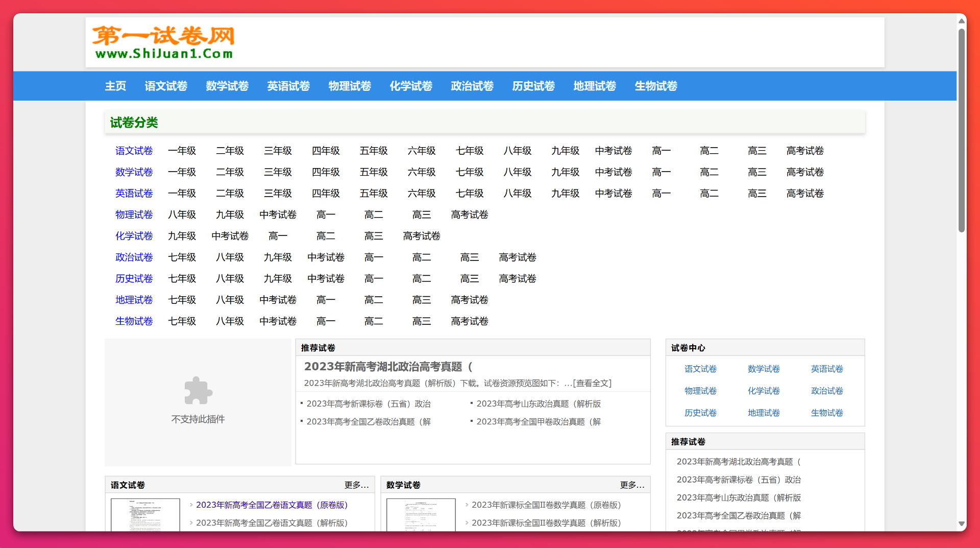Click 地理试卷 in the 试卷中心 panel
Image resolution: width=980 pixels, height=548 pixels.
click(764, 413)
